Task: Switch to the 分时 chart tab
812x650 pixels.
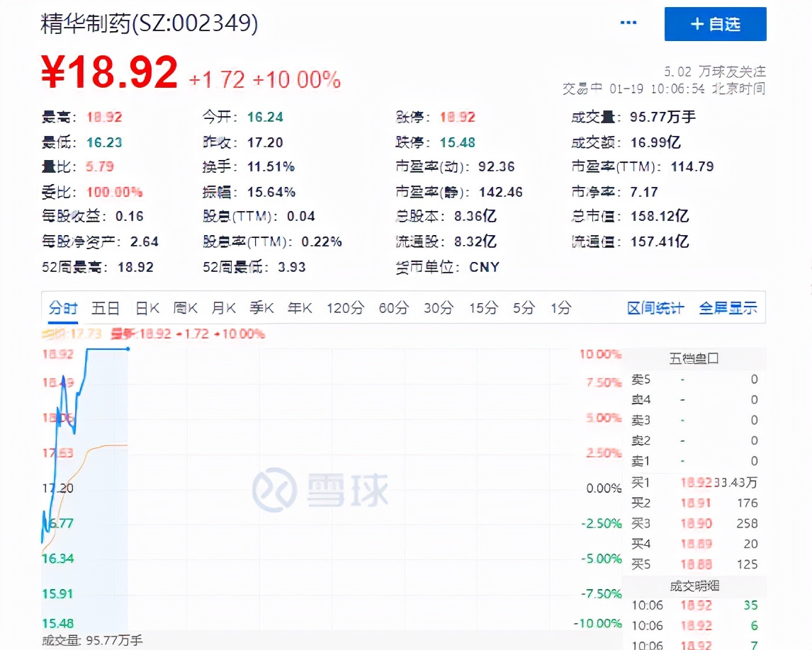Action: point(63,308)
